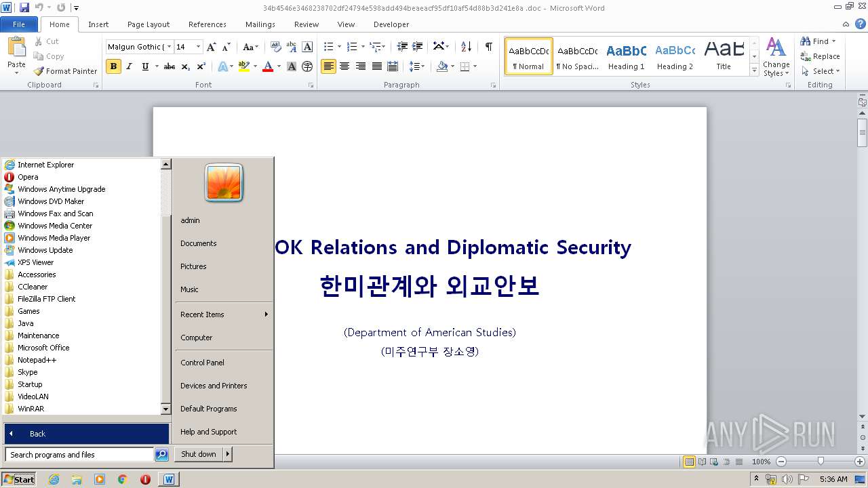868x488 pixels.
Task: Click the Save icon in quick access toolbar
Action: 24,7
